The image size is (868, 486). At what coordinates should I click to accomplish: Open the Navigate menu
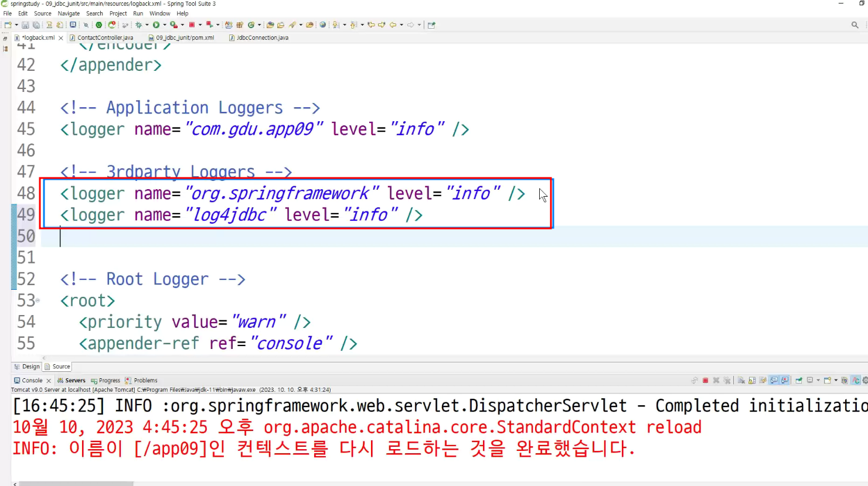pos(69,13)
